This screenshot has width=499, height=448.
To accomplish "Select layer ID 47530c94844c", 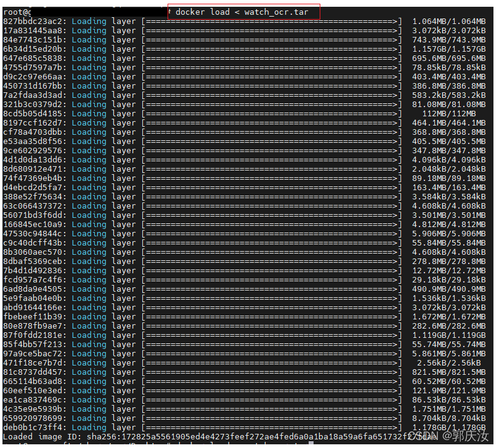I will coord(33,233).
